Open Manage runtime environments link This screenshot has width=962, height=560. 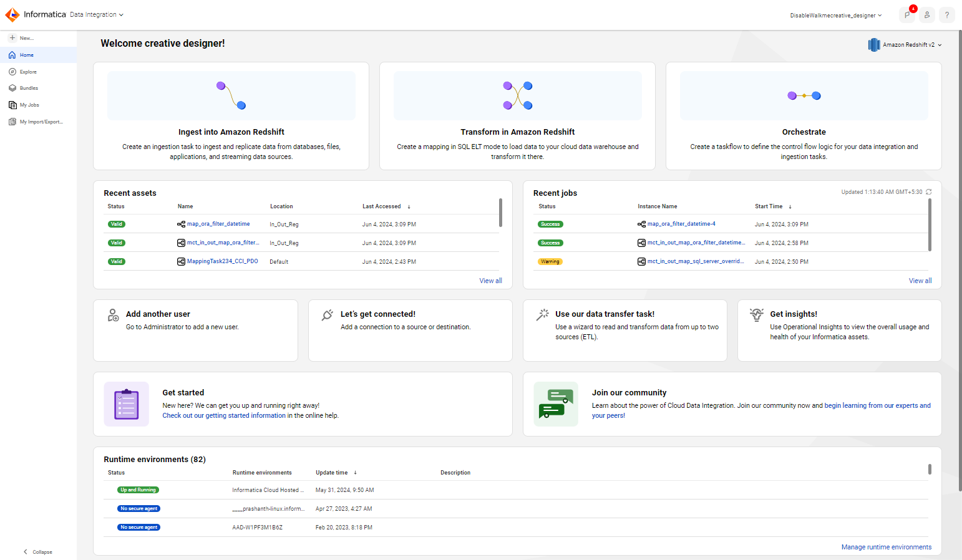(x=887, y=547)
